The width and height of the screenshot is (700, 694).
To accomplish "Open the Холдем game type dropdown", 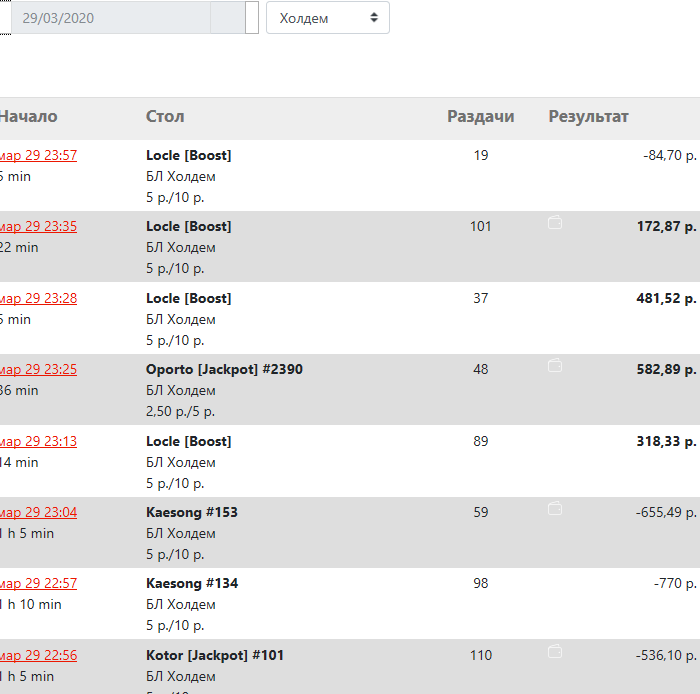I will [x=328, y=18].
